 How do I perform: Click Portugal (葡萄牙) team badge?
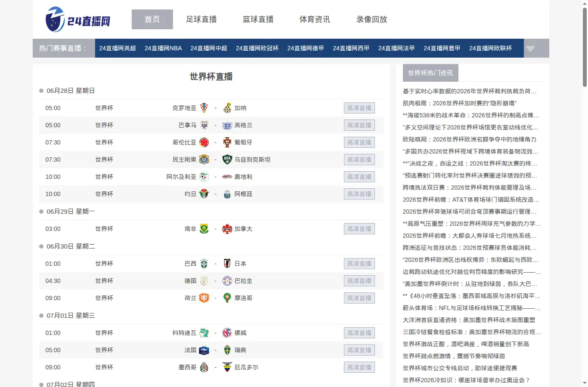pos(227,142)
